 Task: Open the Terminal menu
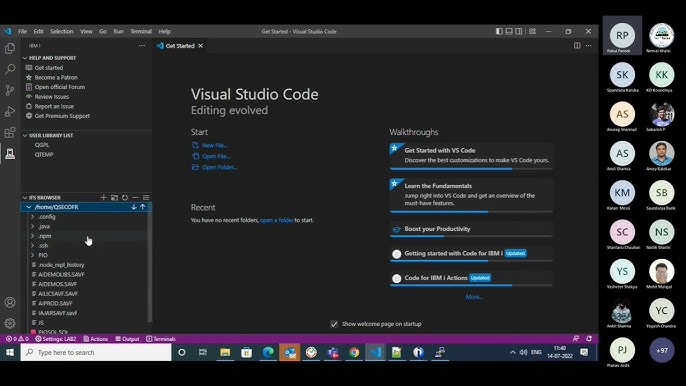(141, 32)
